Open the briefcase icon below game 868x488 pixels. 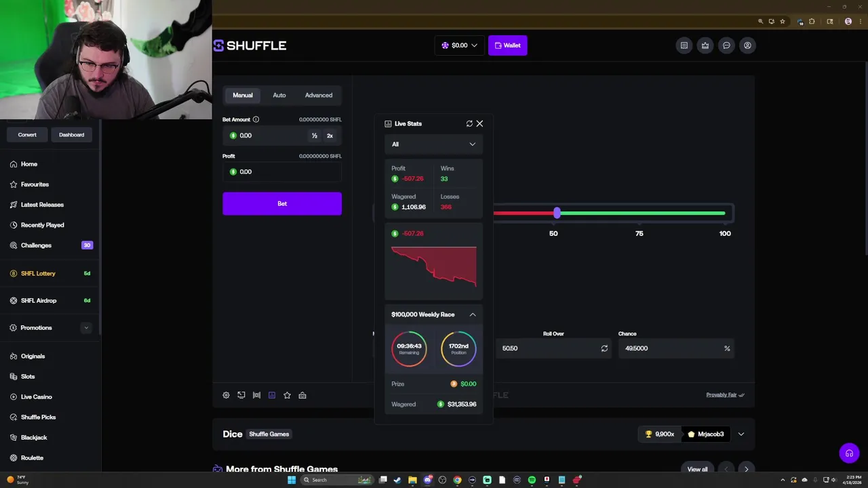[x=302, y=395]
